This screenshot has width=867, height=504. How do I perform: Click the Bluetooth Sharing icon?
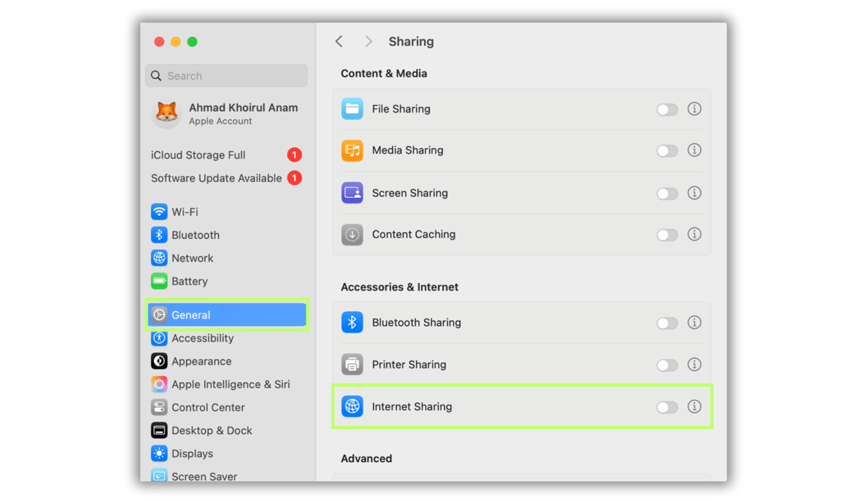(x=352, y=323)
